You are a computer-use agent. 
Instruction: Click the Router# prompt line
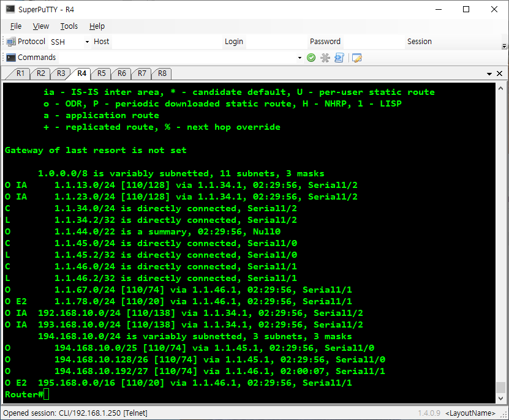click(26, 394)
